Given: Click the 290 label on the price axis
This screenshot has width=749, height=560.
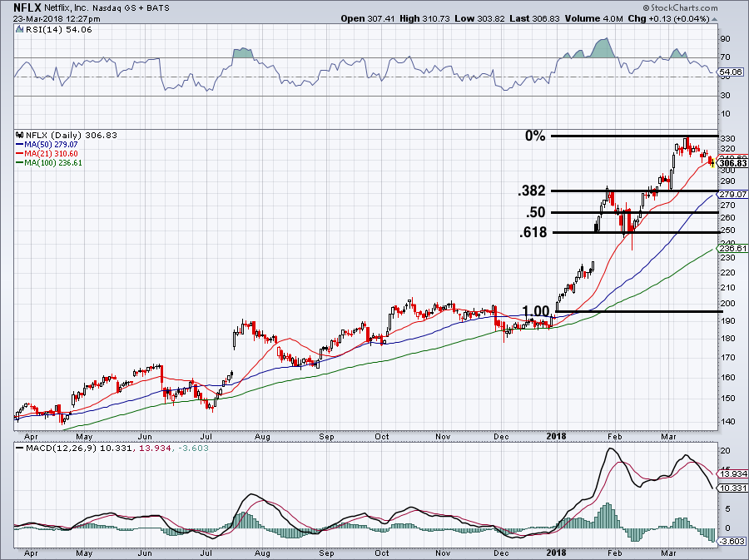Looking at the screenshot, I should [727, 181].
